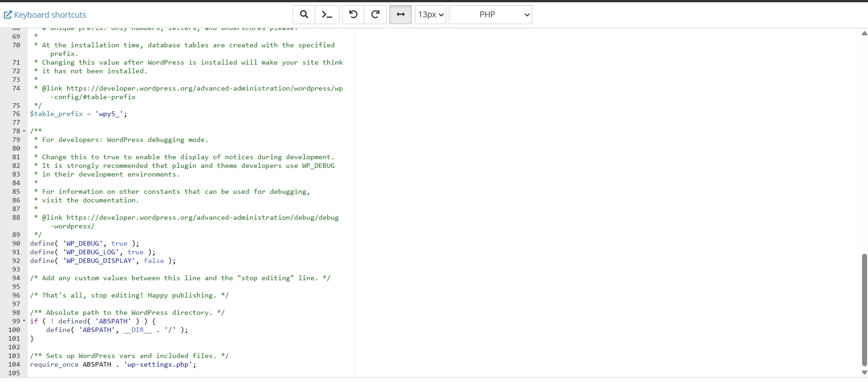Click 'wp-settings.php' string on line 104

tap(158, 364)
